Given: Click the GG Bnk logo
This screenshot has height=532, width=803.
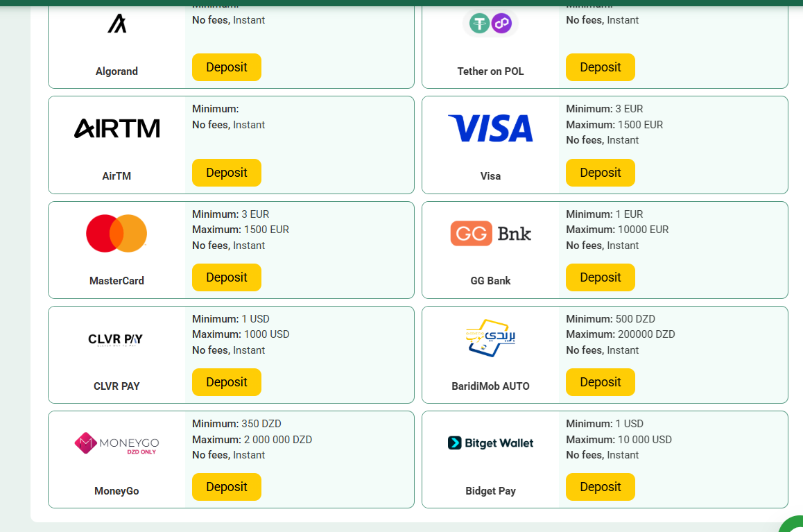Looking at the screenshot, I should pyautogui.click(x=491, y=234).
